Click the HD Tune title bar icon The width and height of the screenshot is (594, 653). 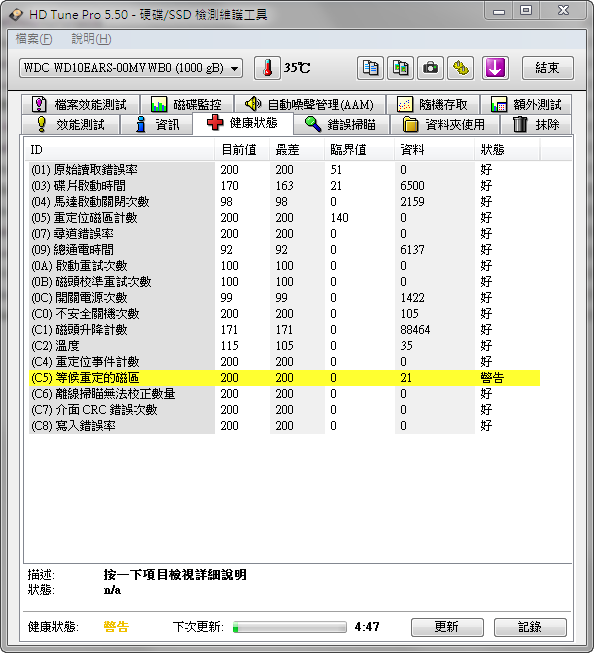tap(16, 15)
